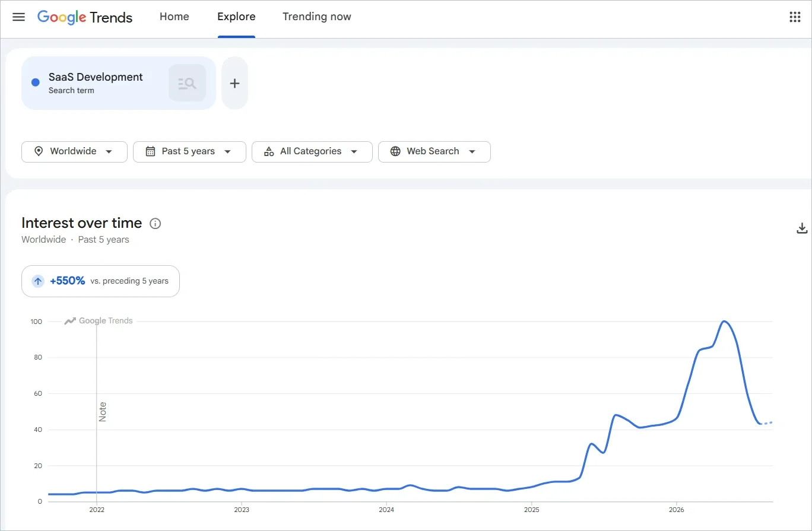
Task: Click the 2026 x-axis label
Action: (x=677, y=509)
